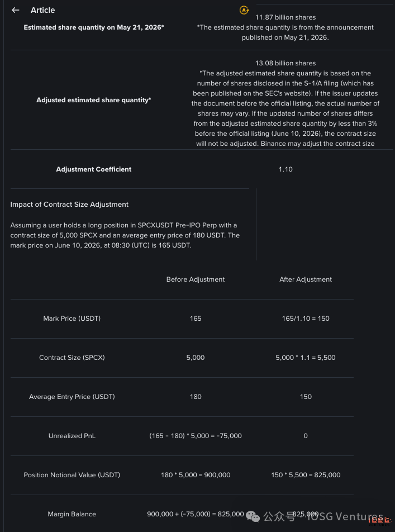
Task: Click the Impact of Contract Size Adjustment heading
Action: coord(69,205)
